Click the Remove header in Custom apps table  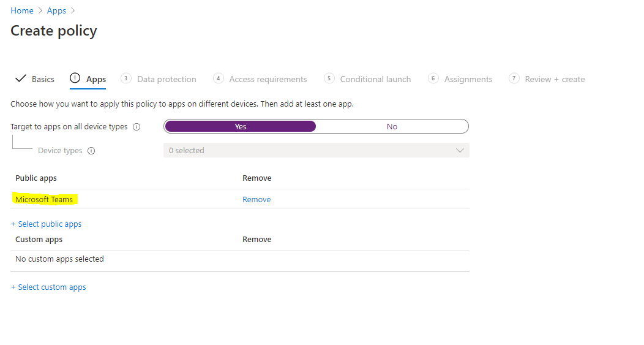[x=256, y=240]
